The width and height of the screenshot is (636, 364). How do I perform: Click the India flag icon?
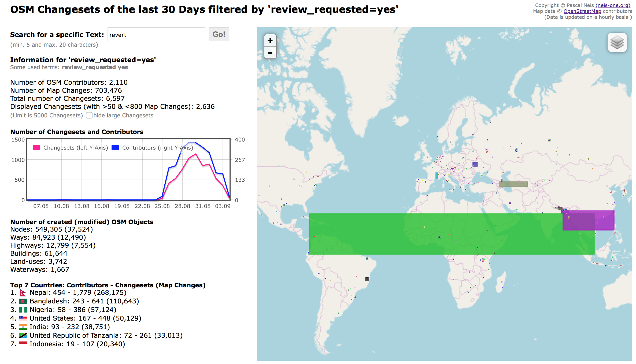click(x=23, y=327)
